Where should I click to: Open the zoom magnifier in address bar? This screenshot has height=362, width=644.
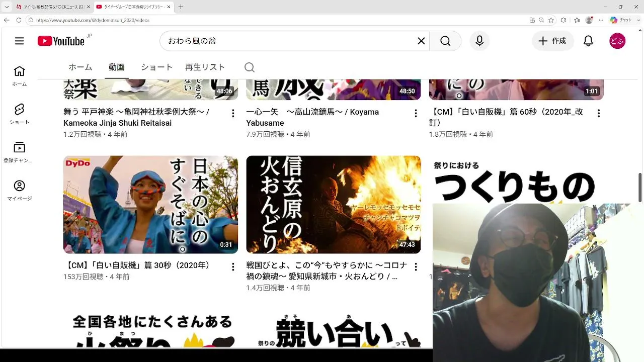coord(541,20)
